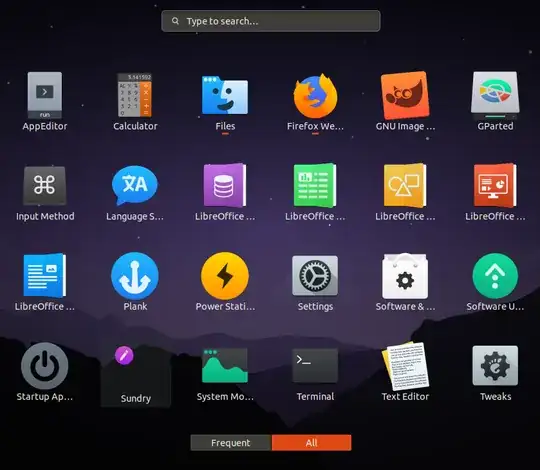The height and width of the screenshot is (470, 540).
Task: Click the Type to search field
Action: click(x=271, y=21)
